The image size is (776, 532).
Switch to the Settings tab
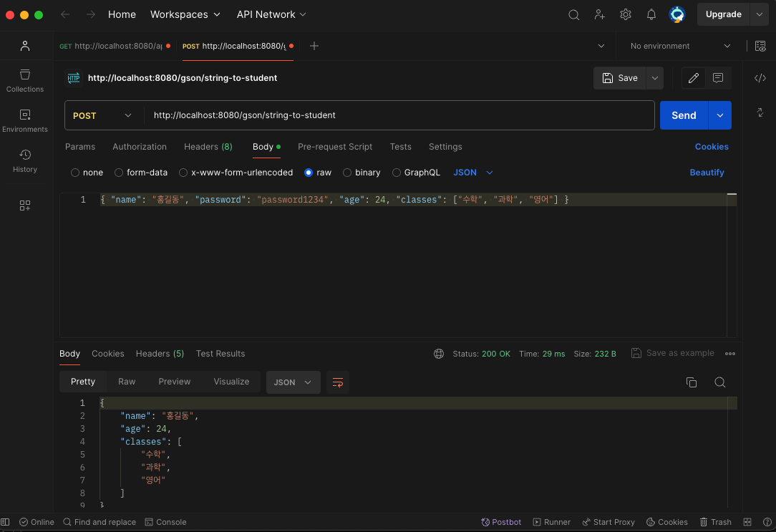click(x=445, y=147)
